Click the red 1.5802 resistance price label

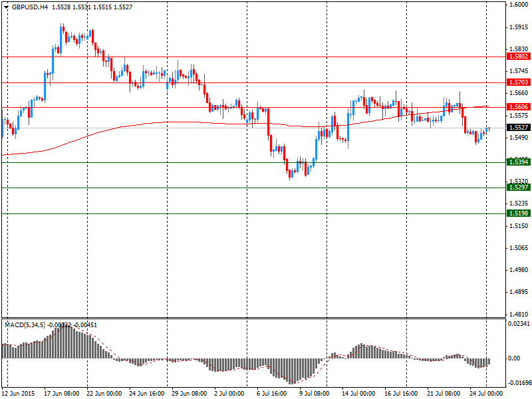(518, 57)
